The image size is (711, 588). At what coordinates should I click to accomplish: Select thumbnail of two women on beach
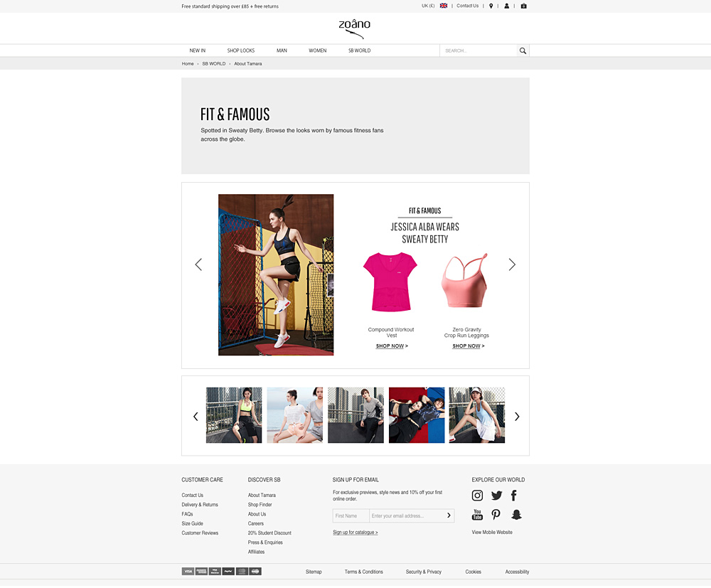pos(295,415)
